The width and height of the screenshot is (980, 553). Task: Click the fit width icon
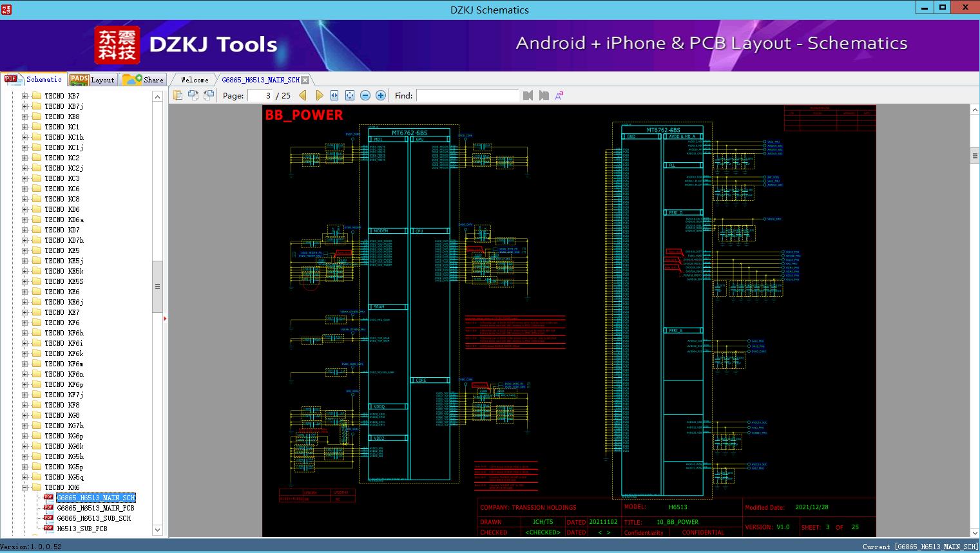point(334,95)
